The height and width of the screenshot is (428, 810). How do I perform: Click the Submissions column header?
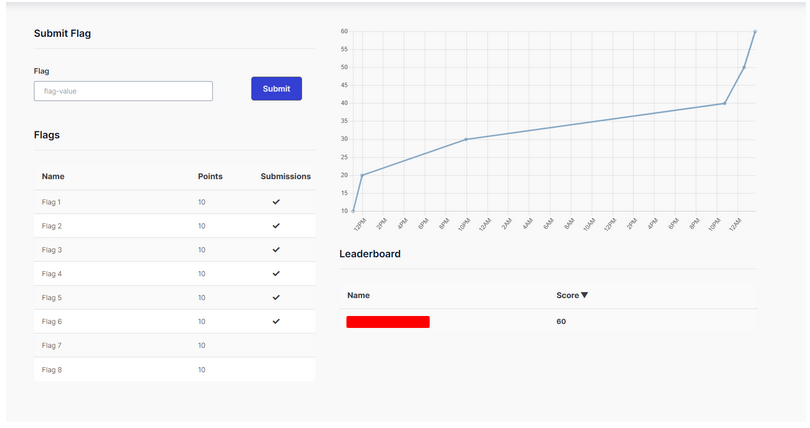click(x=285, y=176)
